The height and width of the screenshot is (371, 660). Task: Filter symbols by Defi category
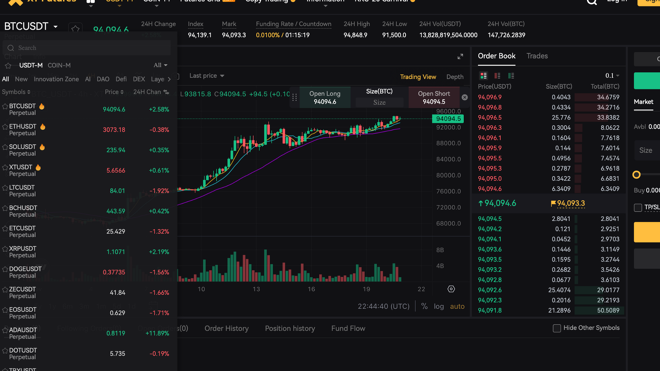121,79
